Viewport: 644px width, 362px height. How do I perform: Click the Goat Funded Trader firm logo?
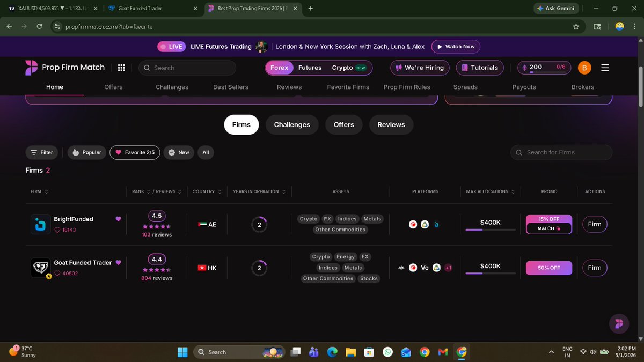click(x=40, y=268)
